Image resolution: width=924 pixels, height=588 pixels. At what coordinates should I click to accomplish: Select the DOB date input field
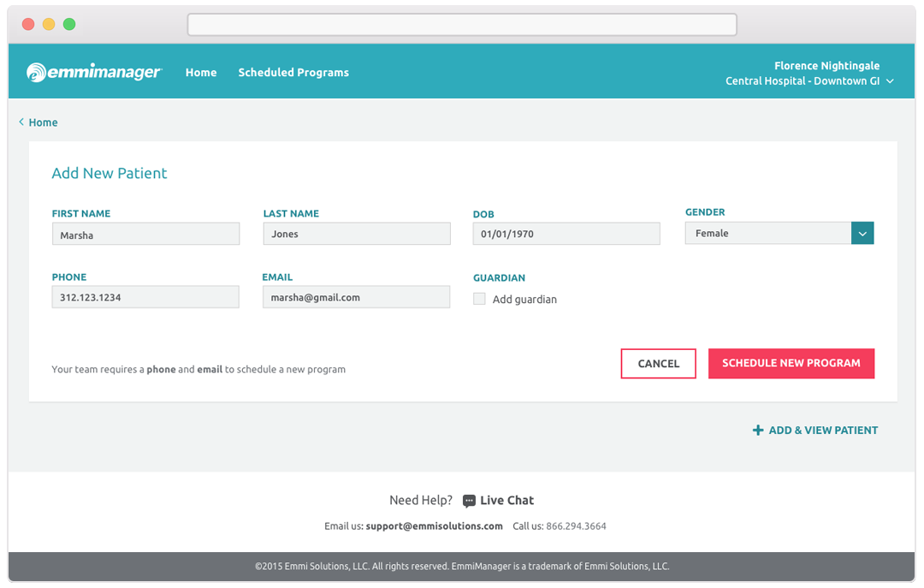(566, 234)
